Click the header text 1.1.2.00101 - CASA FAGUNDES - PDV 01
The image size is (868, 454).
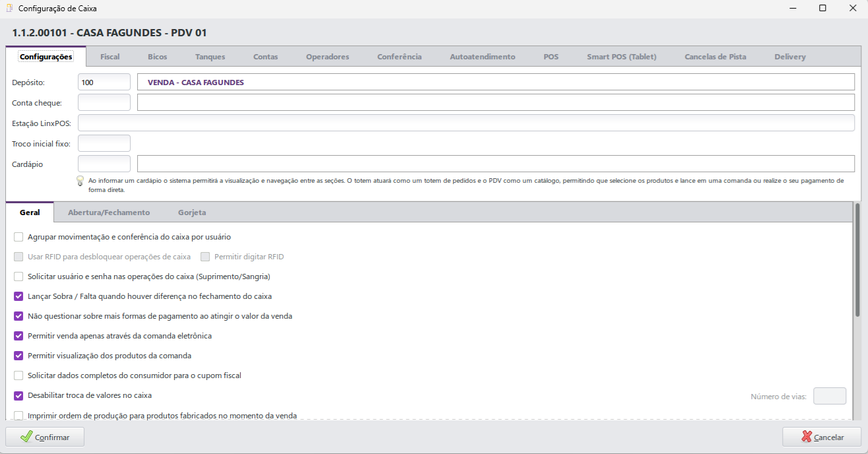click(x=109, y=32)
